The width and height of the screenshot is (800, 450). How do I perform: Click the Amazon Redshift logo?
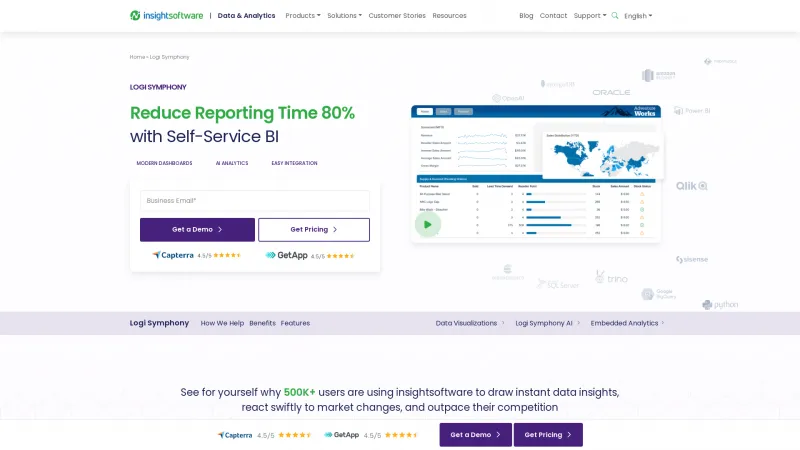(x=659, y=75)
